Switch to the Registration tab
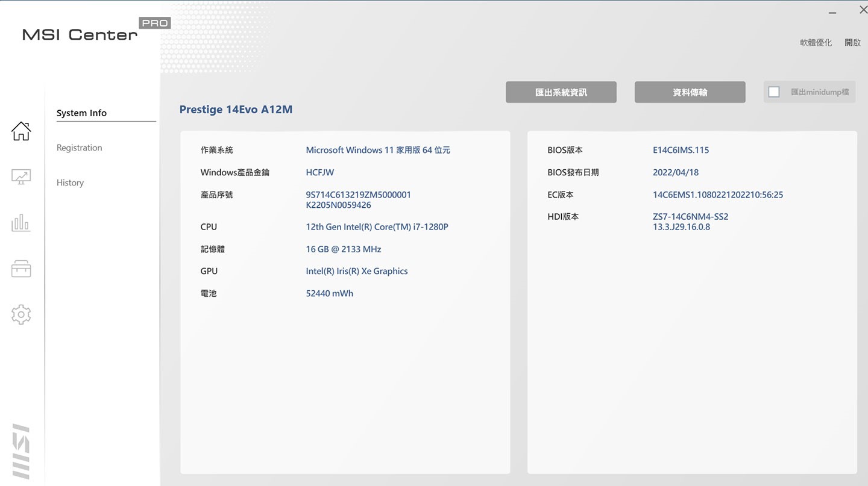The height and width of the screenshot is (486, 868). (x=80, y=148)
